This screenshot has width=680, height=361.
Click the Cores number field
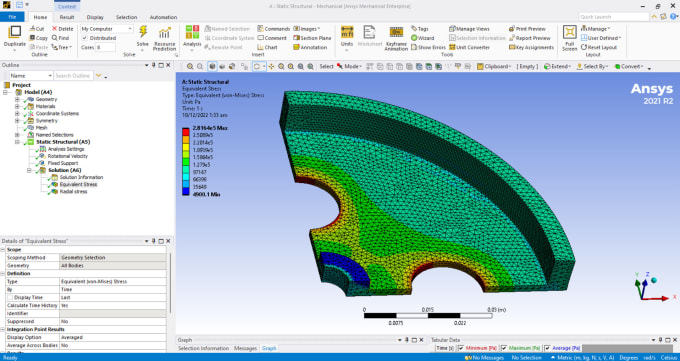(105, 47)
